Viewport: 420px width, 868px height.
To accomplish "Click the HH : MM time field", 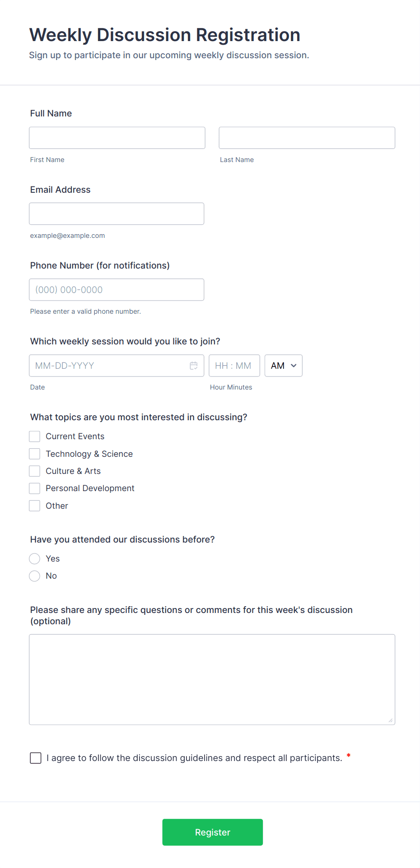I will point(234,366).
